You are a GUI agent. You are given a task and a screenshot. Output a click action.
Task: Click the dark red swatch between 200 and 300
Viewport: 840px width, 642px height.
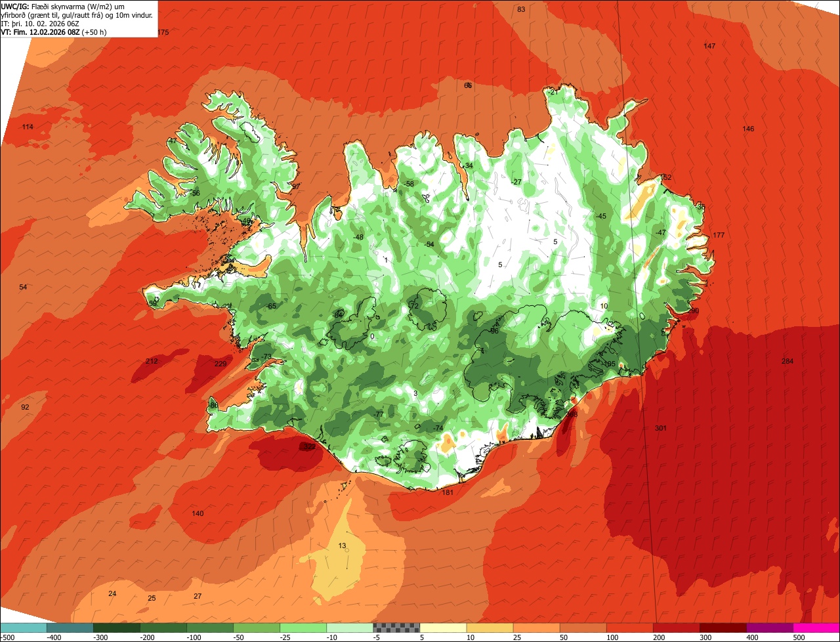(676, 628)
